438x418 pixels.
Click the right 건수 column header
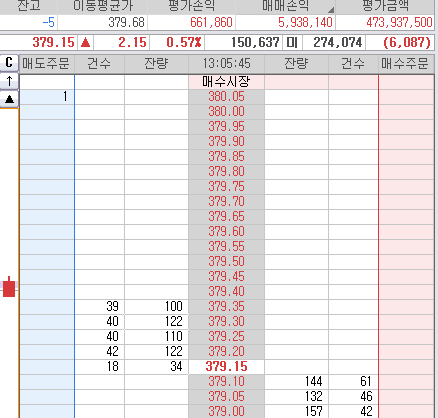(353, 64)
